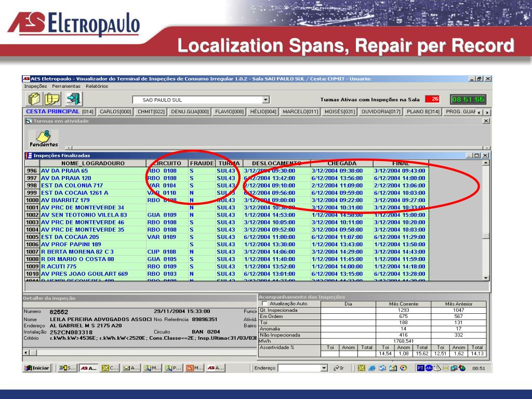Click the taskbar clock 08:51
Viewport: 532px width, 399px height.
tap(478, 368)
